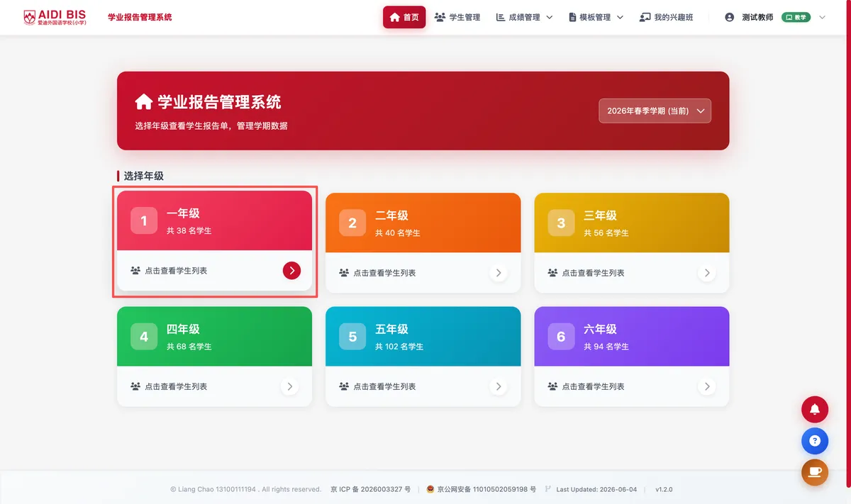Click the copyright text by Liang Chao
This screenshot has height=504, width=851.
246,489
